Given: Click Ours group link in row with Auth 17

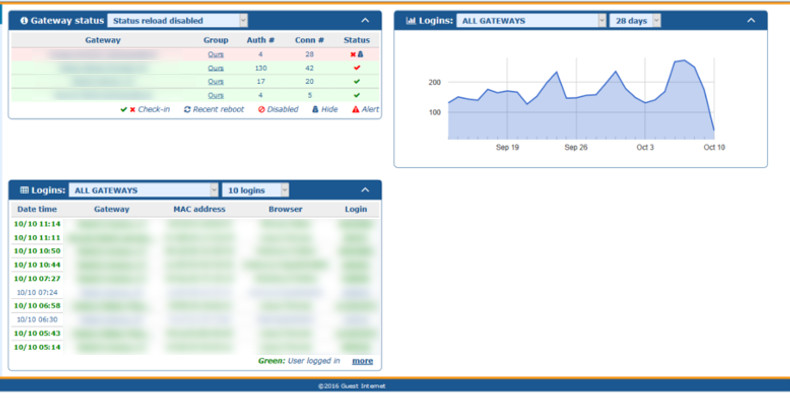Looking at the screenshot, I should pos(216,82).
